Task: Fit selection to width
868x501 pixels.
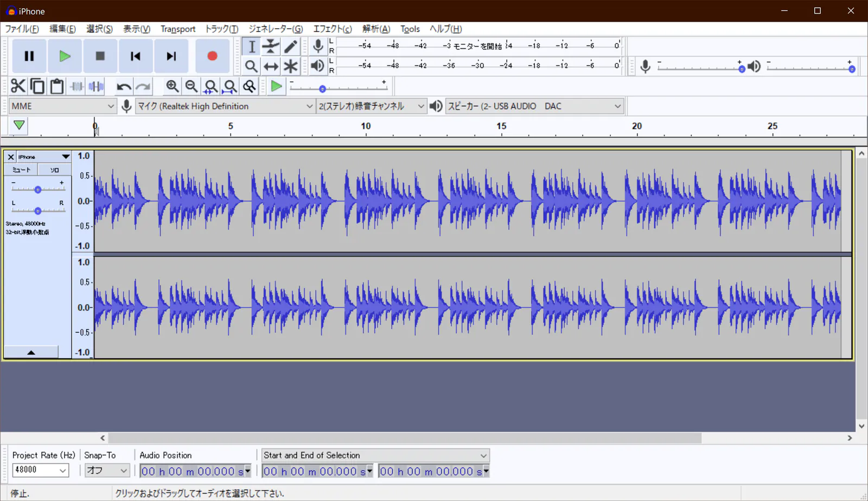Action: [x=211, y=86]
